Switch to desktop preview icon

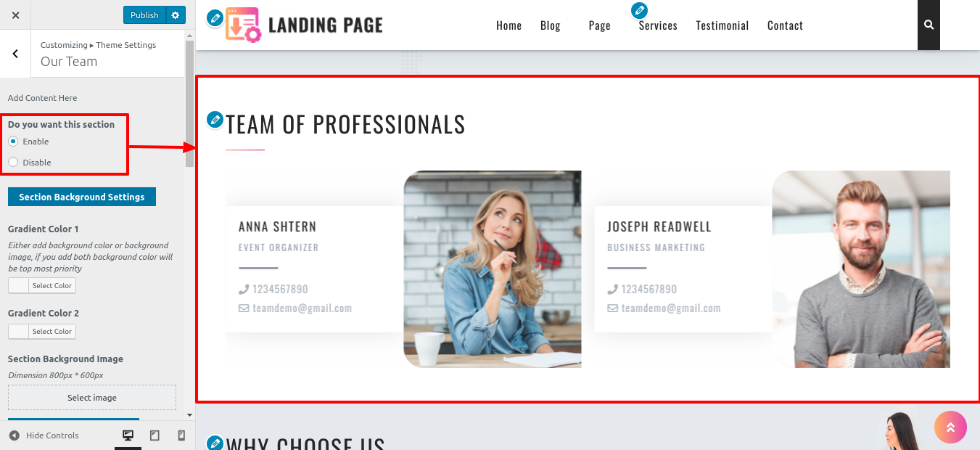(x=128, y=435)
